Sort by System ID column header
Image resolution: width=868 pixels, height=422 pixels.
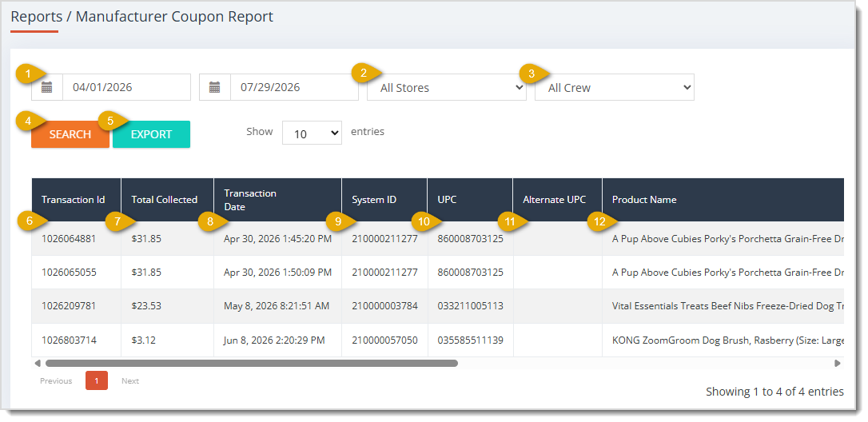point(384,200)
